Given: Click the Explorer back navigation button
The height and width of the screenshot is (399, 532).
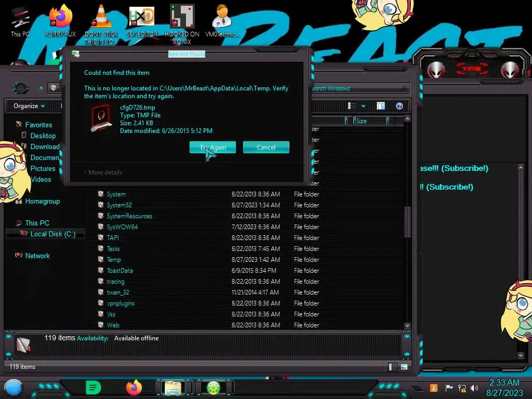Looking at the screenshot, I should (x=21, y=88).
